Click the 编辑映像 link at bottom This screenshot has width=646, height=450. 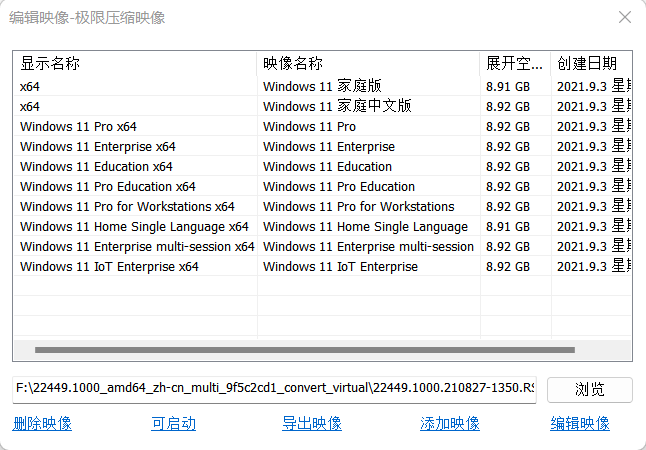click(580, 423)
